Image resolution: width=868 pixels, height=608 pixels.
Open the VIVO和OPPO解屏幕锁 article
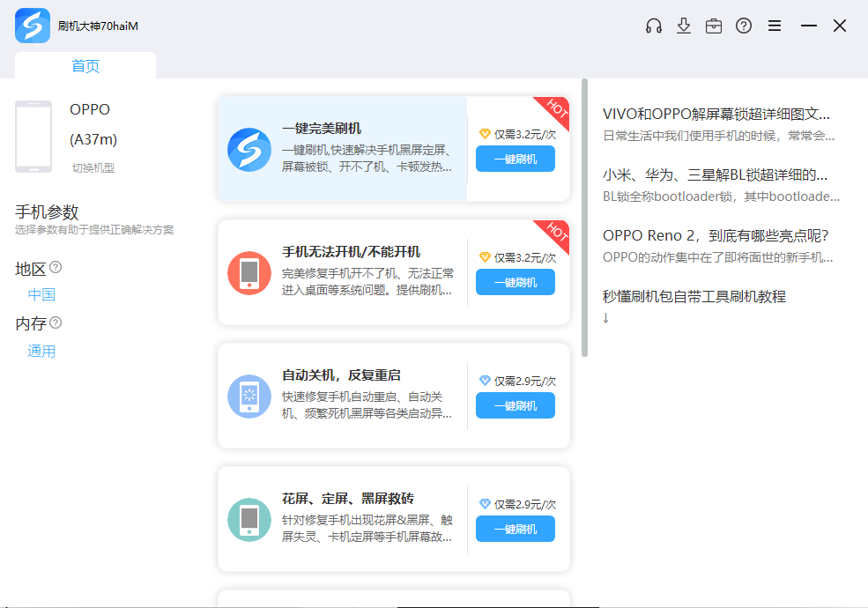pyautogui.click(x=716, y=114)
